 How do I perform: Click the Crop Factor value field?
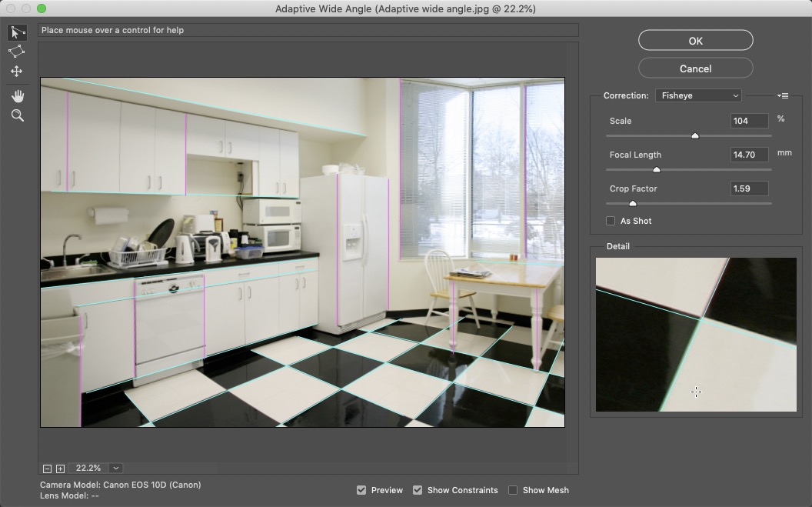click(x=749, y=188)
